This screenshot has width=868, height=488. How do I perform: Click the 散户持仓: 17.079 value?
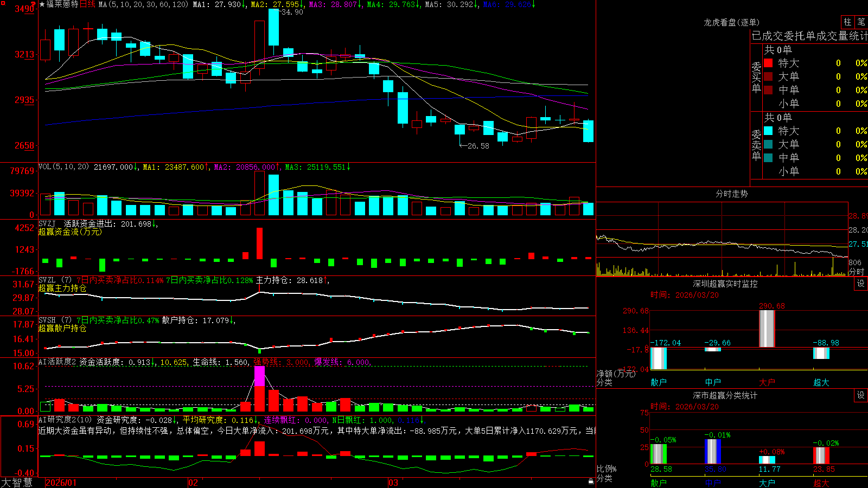(x=199, y=320)
